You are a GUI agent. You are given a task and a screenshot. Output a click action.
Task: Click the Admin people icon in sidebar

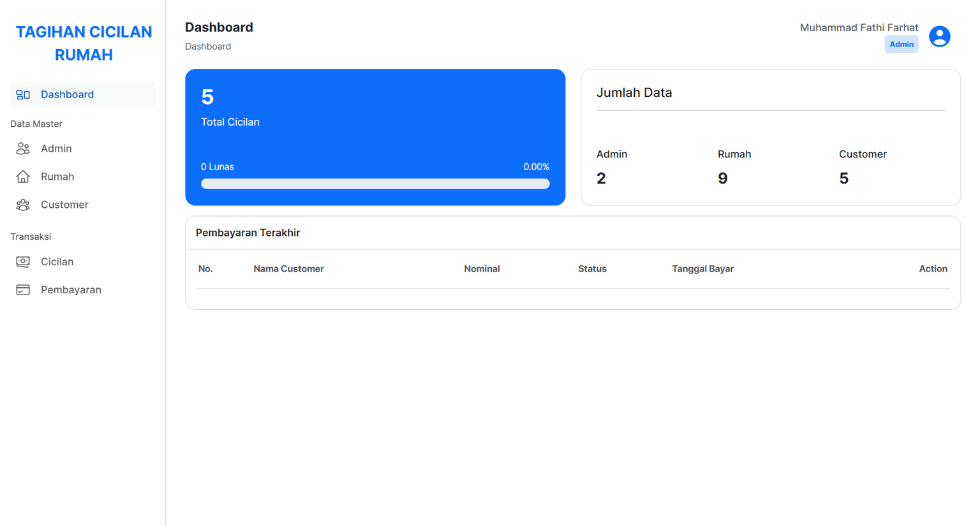click(23, 149)
